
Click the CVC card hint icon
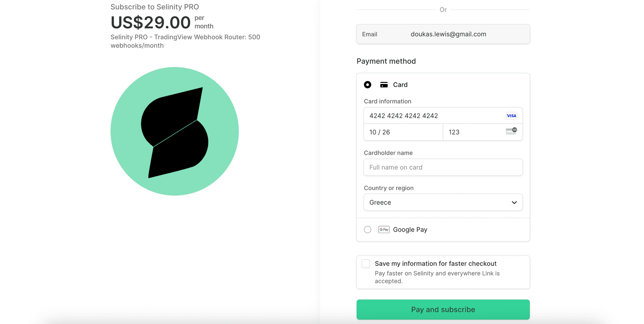[x=511, y=131]
